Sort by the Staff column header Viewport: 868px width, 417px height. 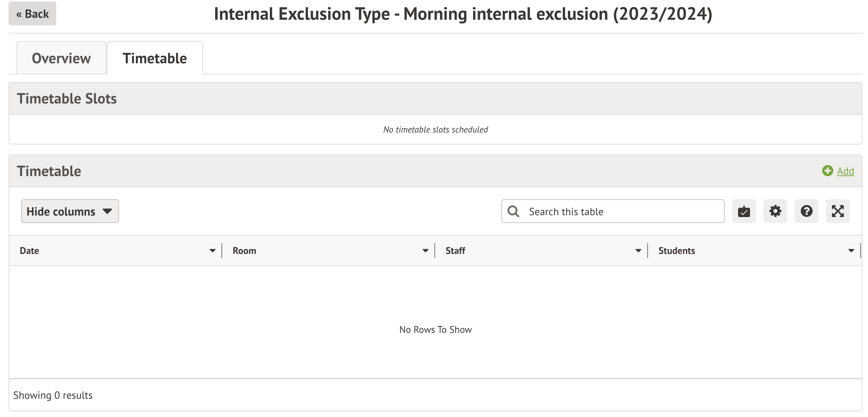pyautogui.click(x=456, y=251)
